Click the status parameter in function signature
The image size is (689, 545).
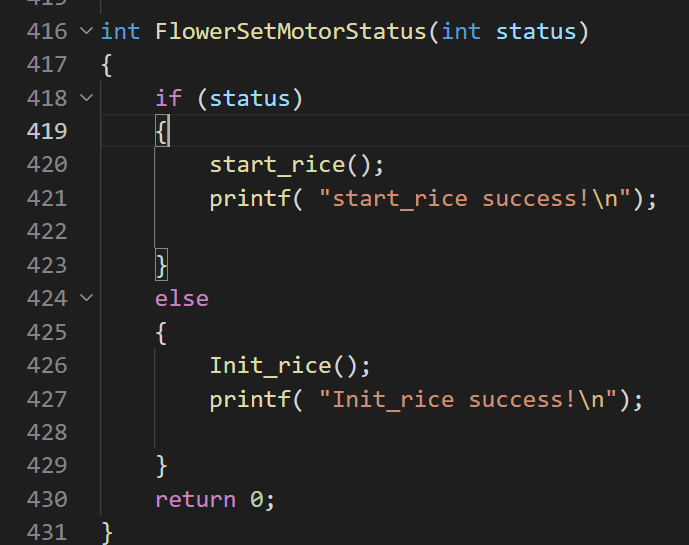(536, 32)
